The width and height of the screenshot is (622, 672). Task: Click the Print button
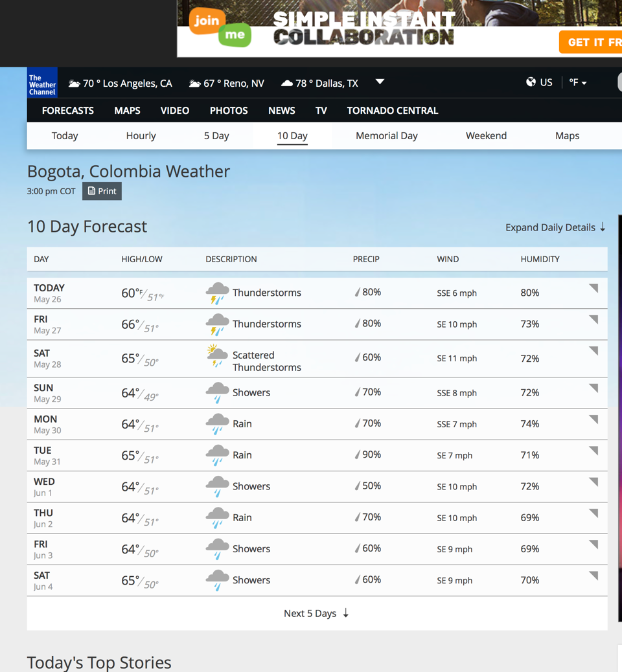102,191
